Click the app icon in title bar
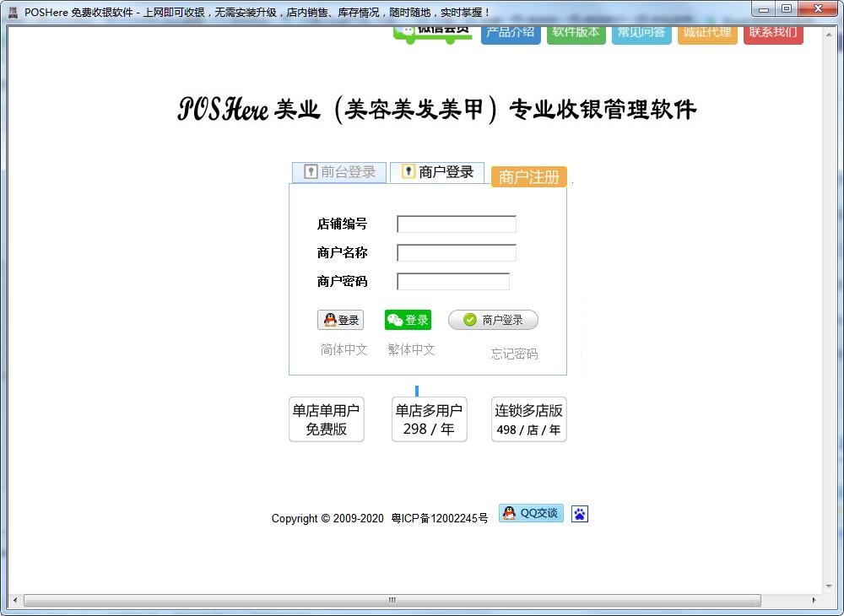The width and height of the screenshot is (844, 616). point(13,11)
